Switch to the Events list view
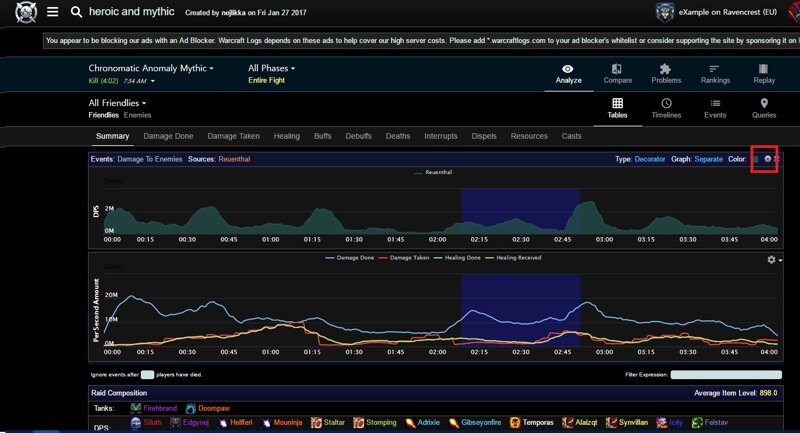The image size is (800, 433). (x=715, y=104)
